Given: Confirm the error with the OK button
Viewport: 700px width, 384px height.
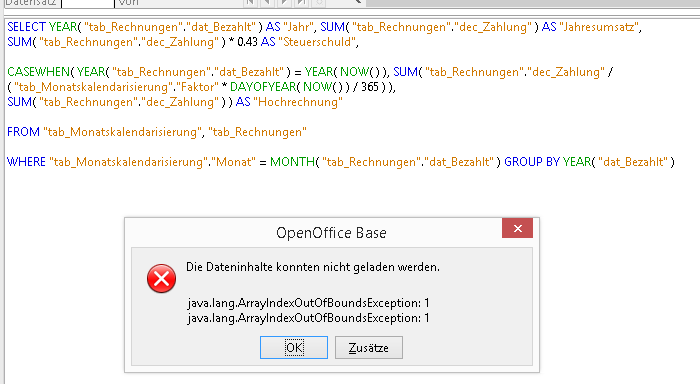Looking at the screenshot, I should pyautogui.click(x=294, y=347).
